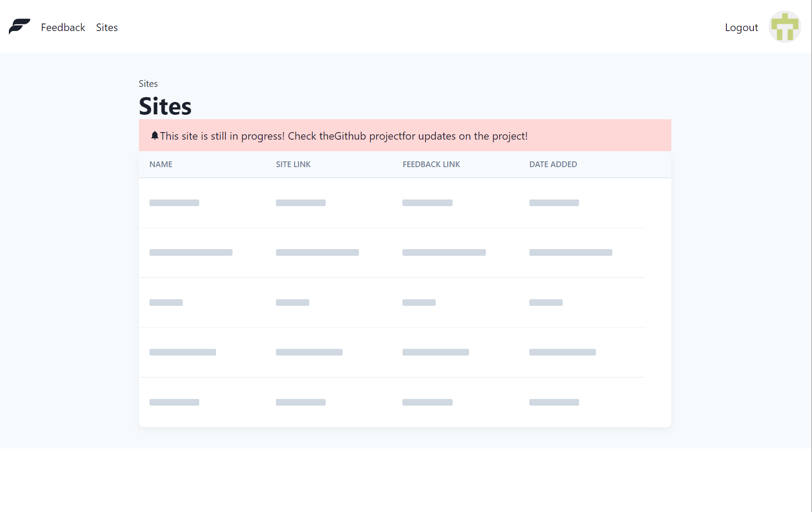Open the Github project link
Image resolution: width=812 pixels, height=512 pixels.
click(x=368, y=136)
